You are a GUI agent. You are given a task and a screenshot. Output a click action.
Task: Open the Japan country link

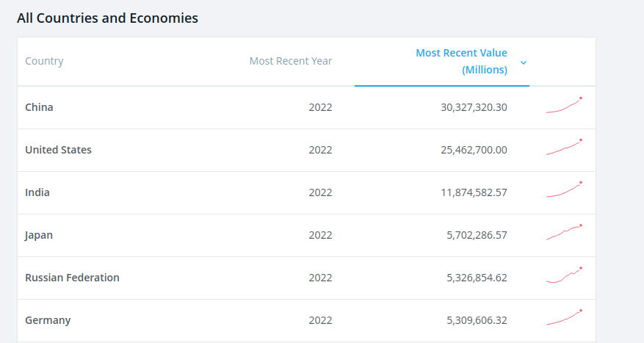pos(39,235)
